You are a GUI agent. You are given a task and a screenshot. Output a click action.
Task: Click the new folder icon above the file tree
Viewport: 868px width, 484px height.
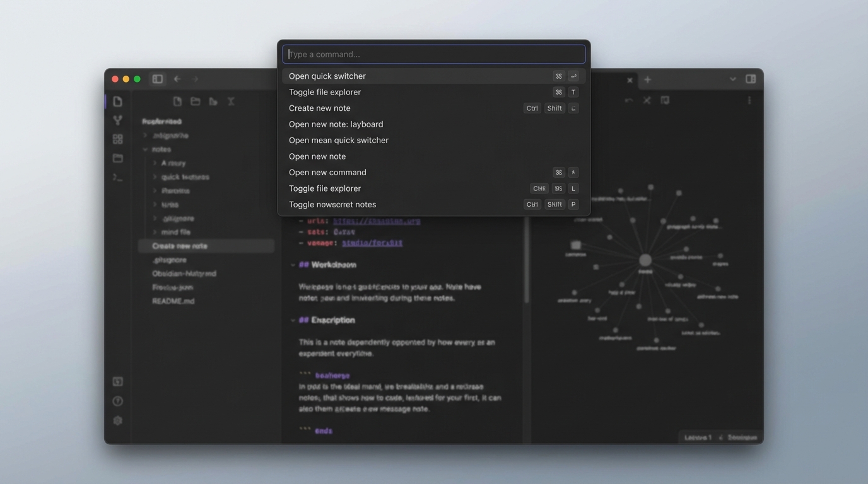(196, 101)
